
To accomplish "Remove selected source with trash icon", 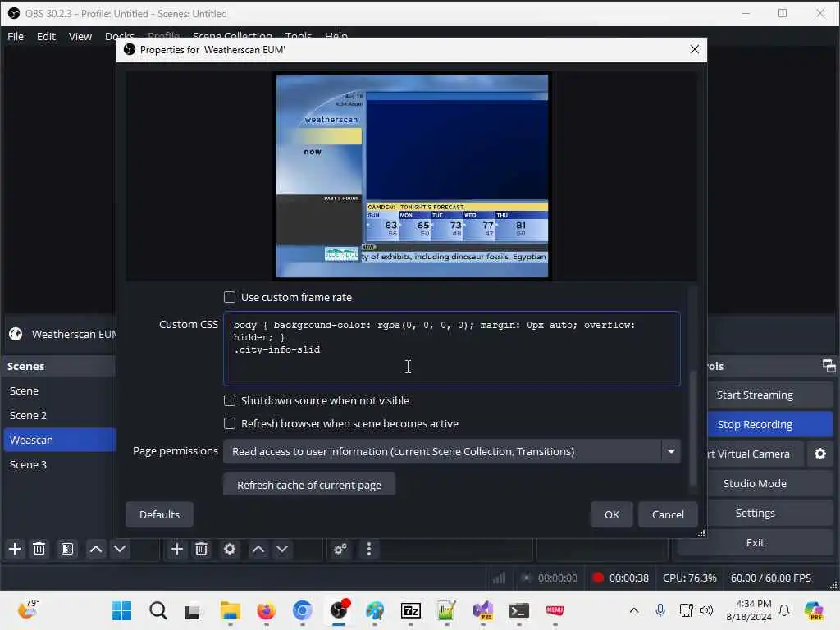I will tap(201, 549).
